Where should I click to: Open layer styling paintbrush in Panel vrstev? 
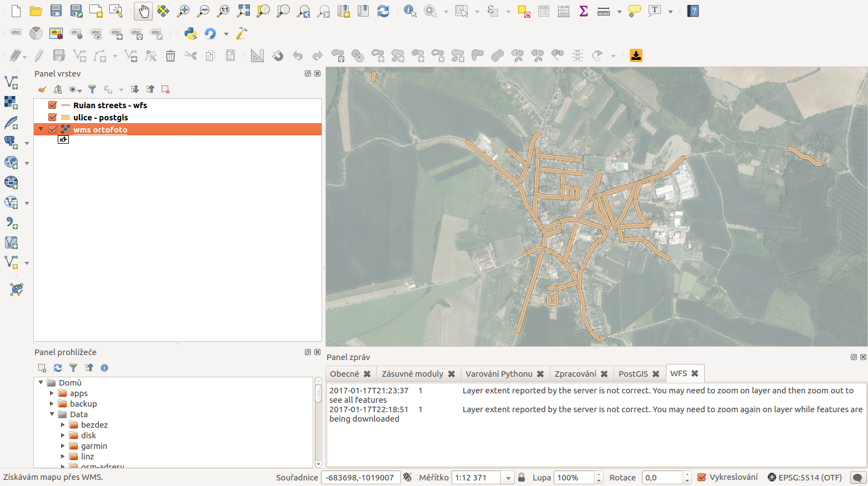42,89
